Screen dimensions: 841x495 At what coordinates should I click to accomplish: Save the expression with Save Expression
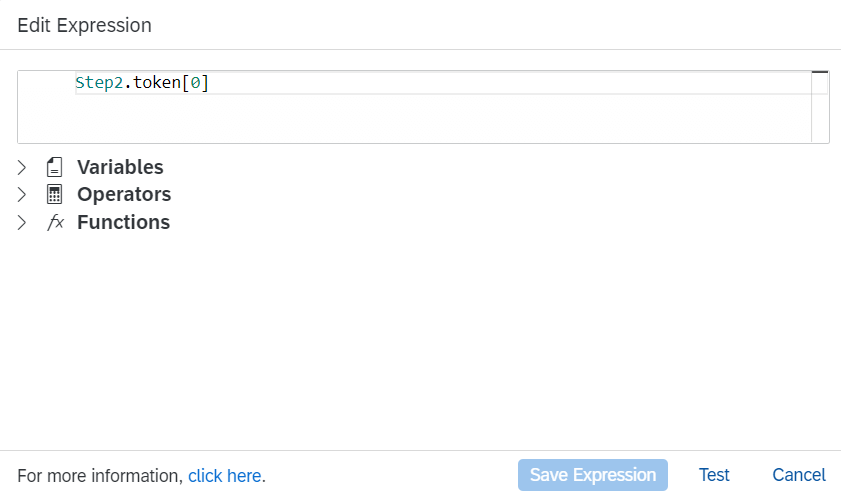593,475
